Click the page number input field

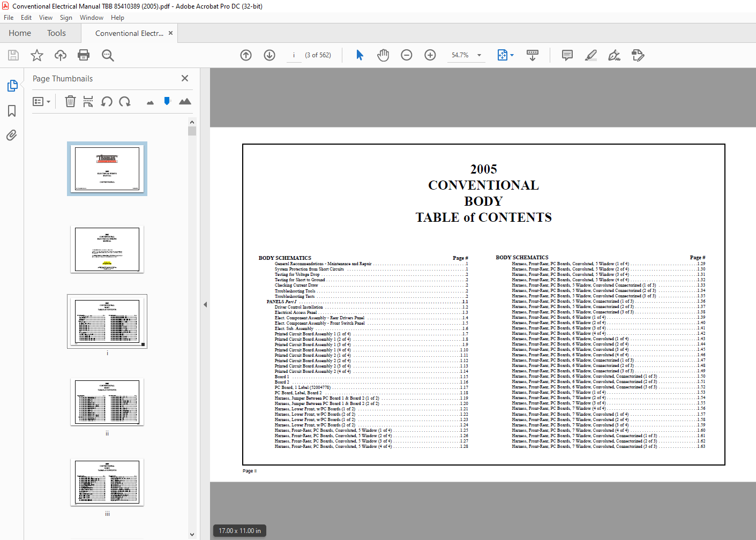(x=294, y=55)
